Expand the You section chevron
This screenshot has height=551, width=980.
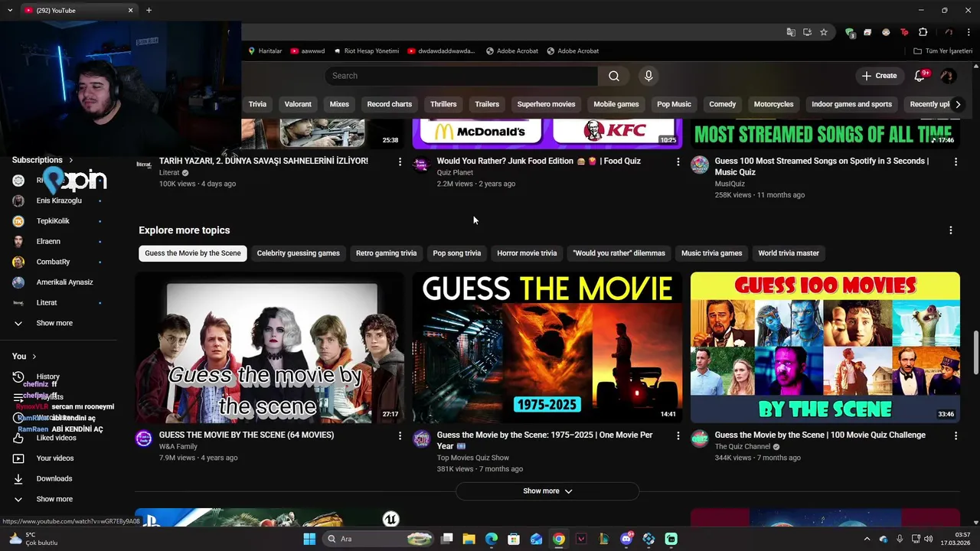(34, 356)
